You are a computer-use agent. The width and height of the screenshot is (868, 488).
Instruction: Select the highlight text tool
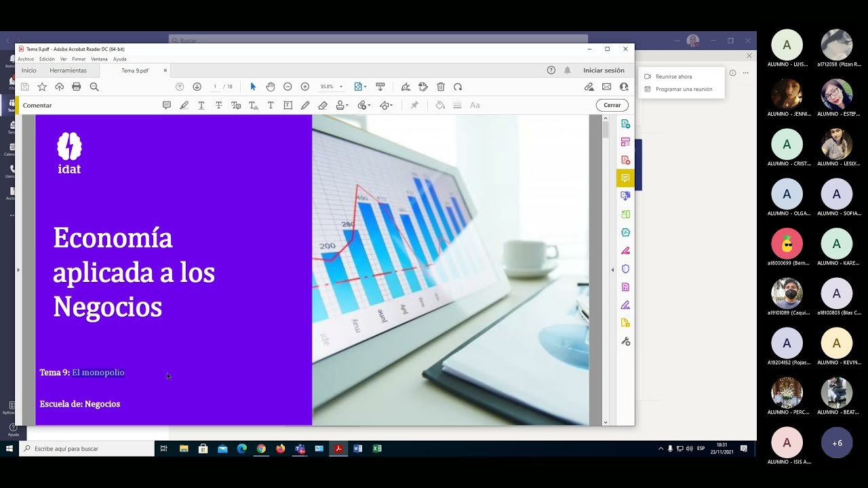184,105
